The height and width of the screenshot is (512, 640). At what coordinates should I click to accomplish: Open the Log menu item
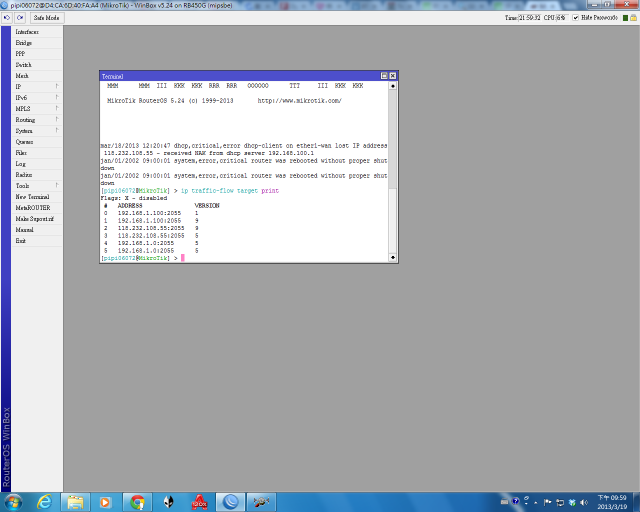[37, 164]
